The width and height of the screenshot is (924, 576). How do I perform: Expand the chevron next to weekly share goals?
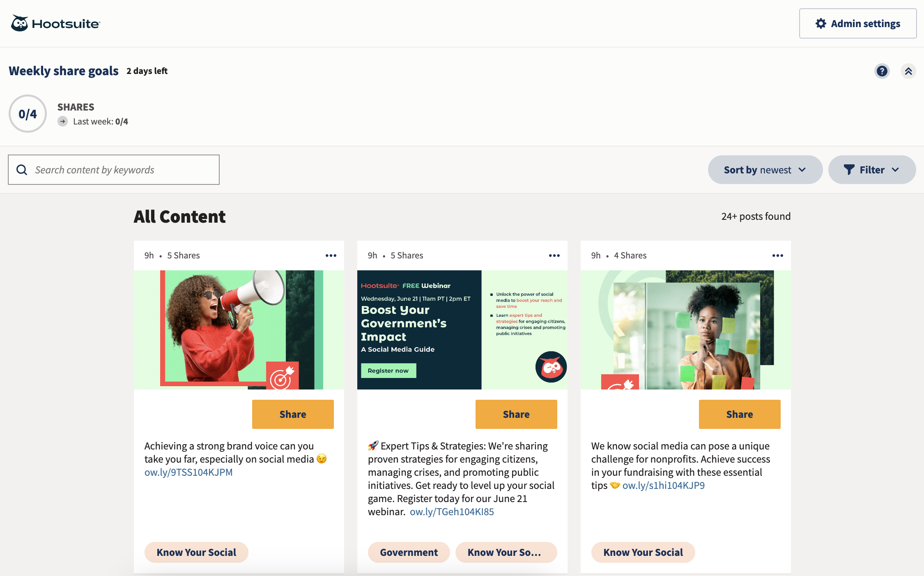click(x=909, y=71)
